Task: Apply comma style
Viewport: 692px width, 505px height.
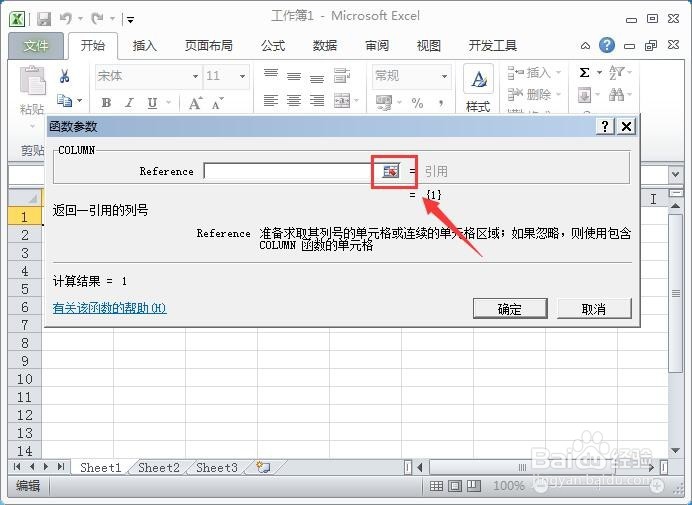Action: 441,103
